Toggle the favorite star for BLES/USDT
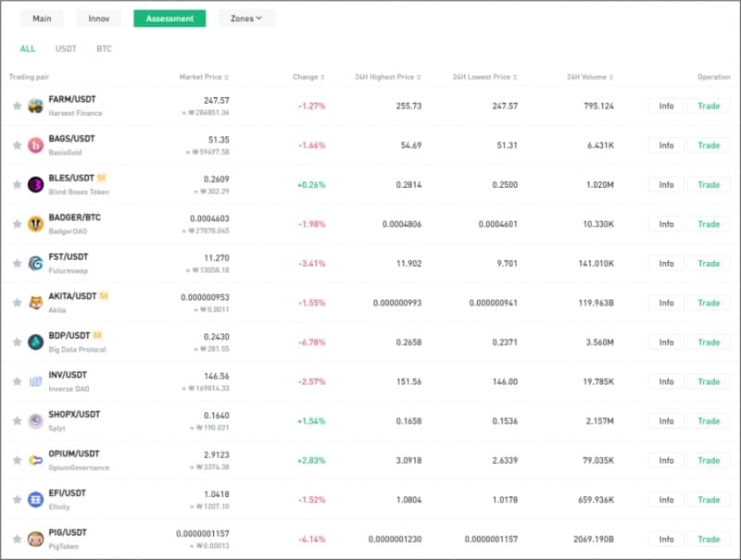Screen dimensions: 741x560 [17, 184]
